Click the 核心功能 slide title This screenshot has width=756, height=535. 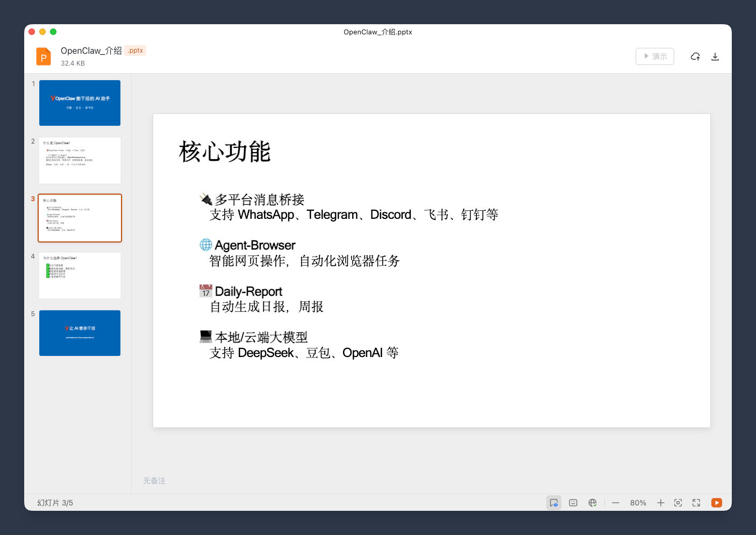pyautogui.click(x=225, y=152)
